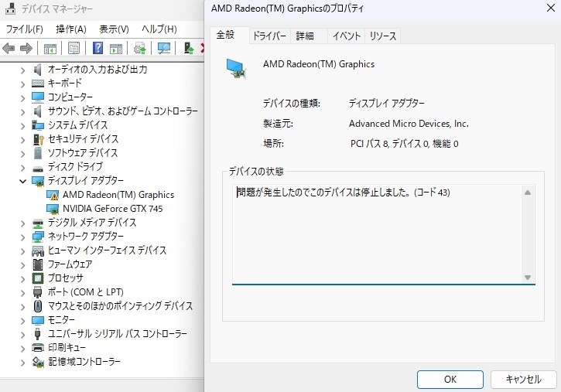
Task: Expand the キーボード tree node
Action: (x=23, y=84)
